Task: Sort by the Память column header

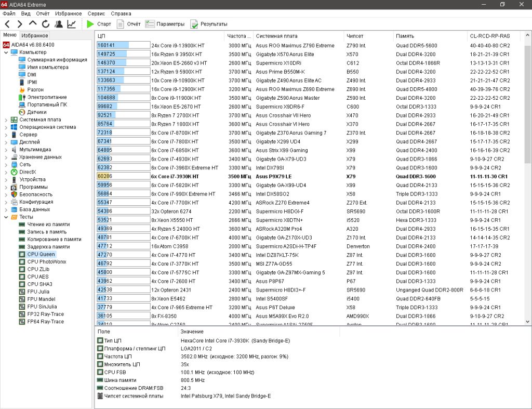Action: point(430,36)
